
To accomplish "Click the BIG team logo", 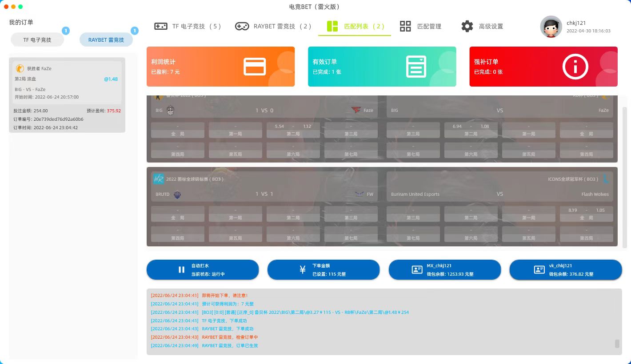I will [x=171, y=111].
